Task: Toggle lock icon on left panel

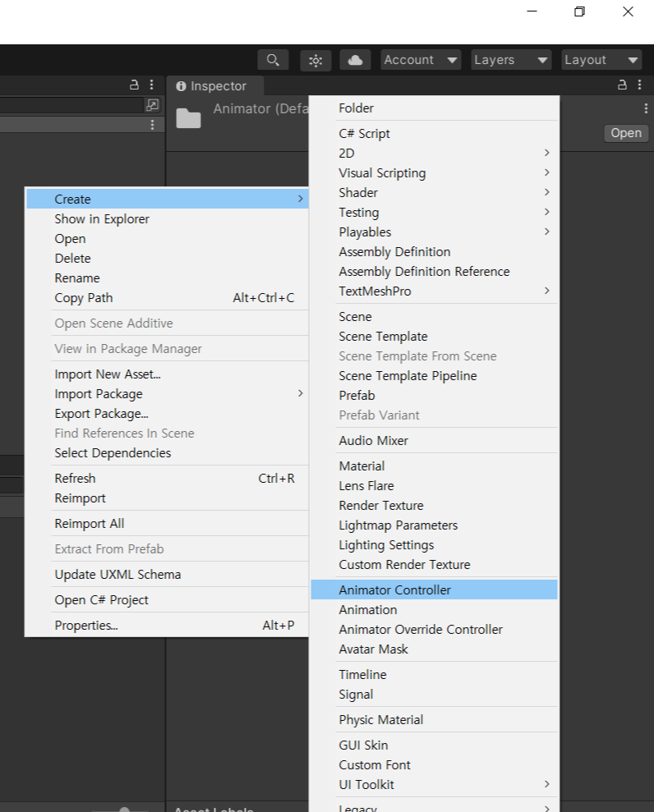Action: pos(134,85)
